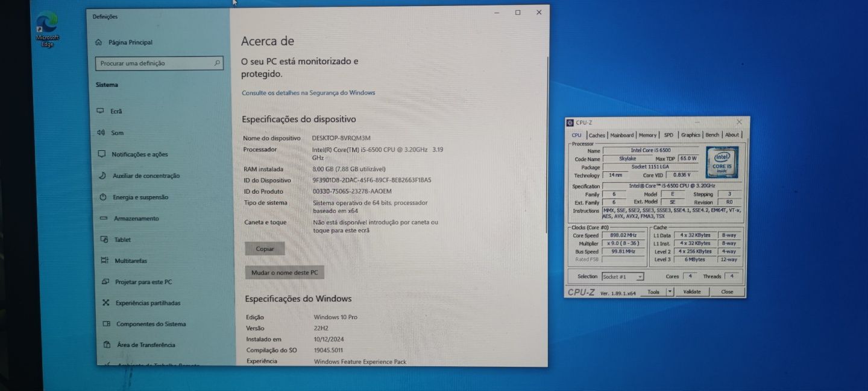
Task: Switch to the CPU tab in CPU-Z
Action: [x=577, y=135]
